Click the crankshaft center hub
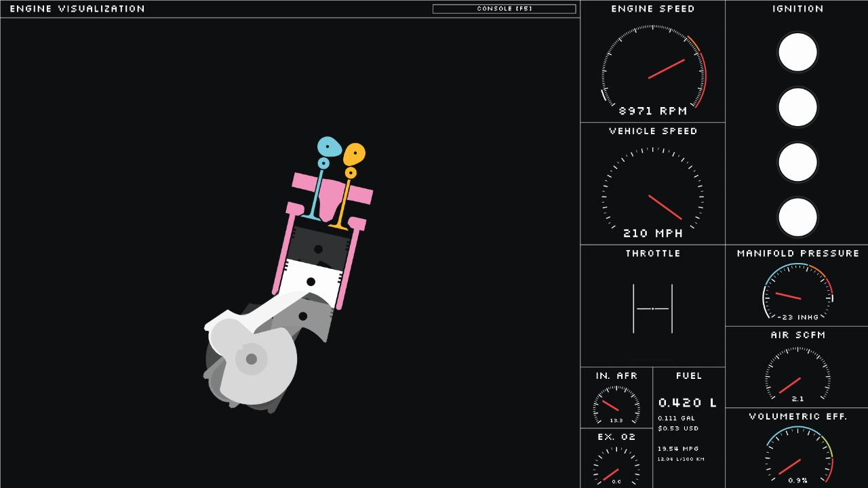The image size is (868, 488). pyautogui.click(x=251, y=359)
